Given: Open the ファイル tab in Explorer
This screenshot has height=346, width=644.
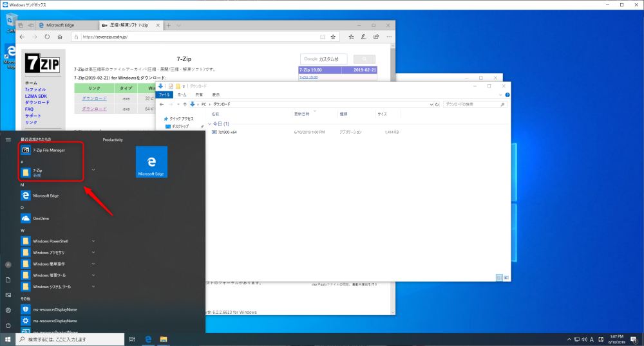Looking at the screenshot, I should (164, 95).
